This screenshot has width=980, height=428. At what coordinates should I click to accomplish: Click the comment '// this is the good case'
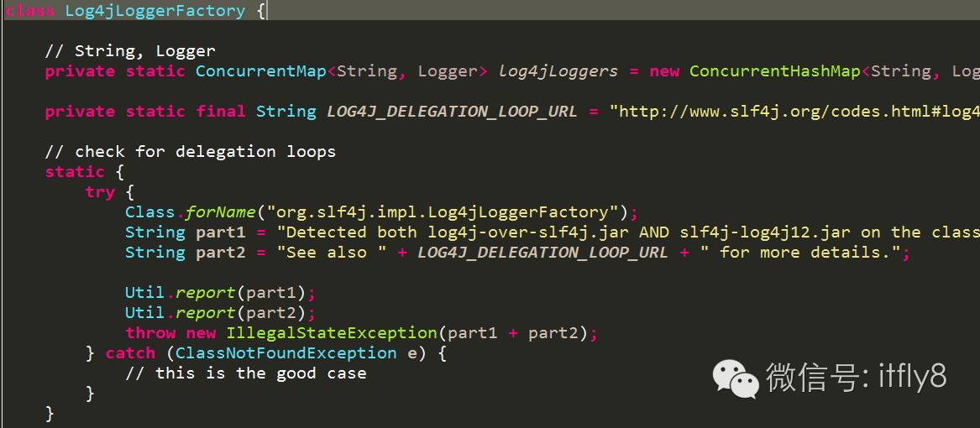(245, 373)
